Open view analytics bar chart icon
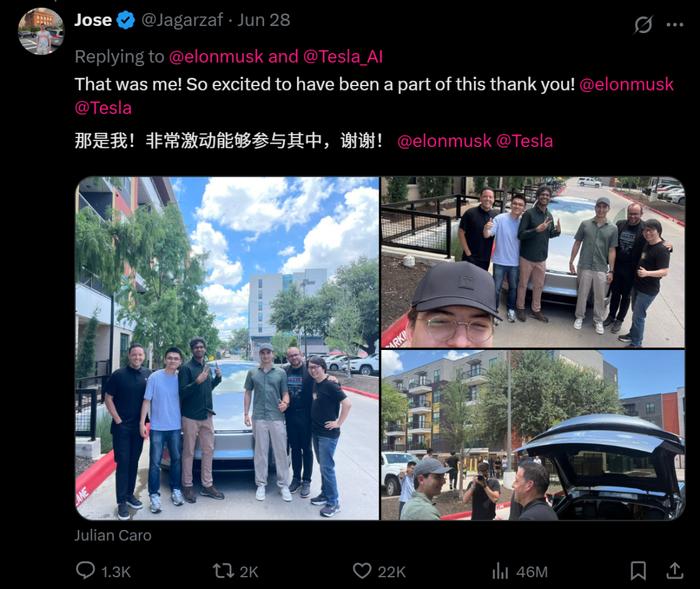This screenshot has height=589, width=700. point(500,571)
